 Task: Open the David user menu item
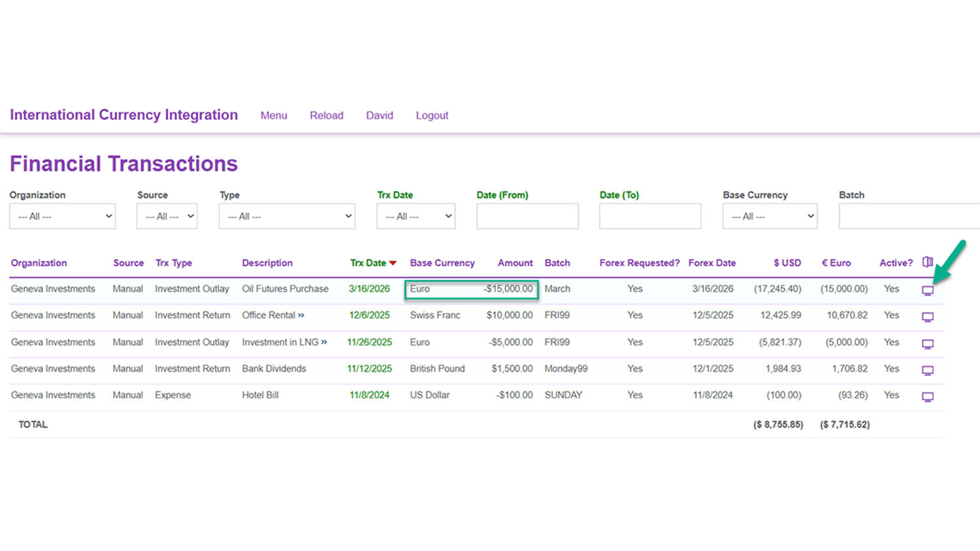point(380,116)
